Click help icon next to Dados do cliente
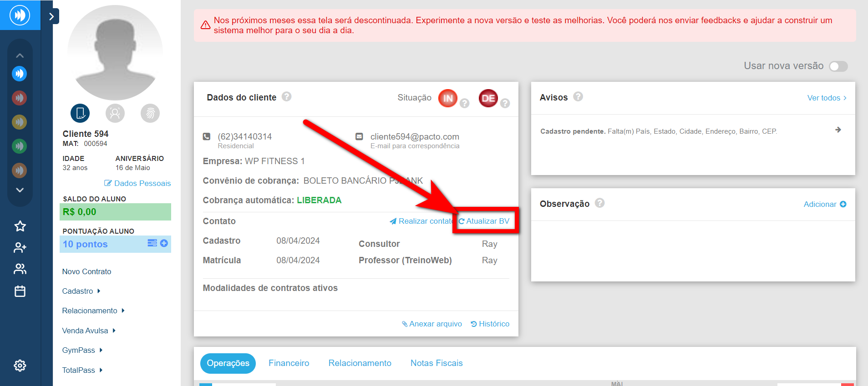The image size is (868, 386). [x=286, y=97]
